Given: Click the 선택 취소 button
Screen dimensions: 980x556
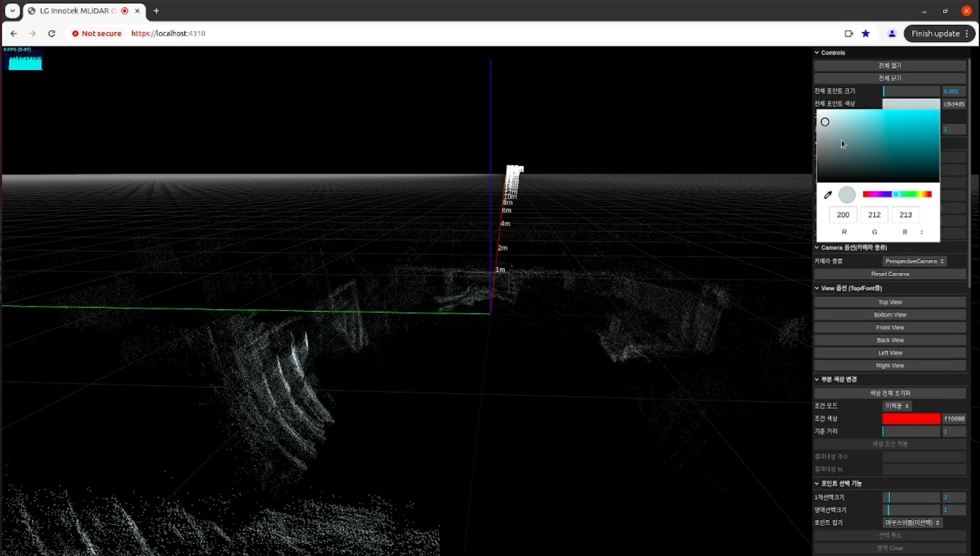Looking at the screenshot, I should 890,535.
